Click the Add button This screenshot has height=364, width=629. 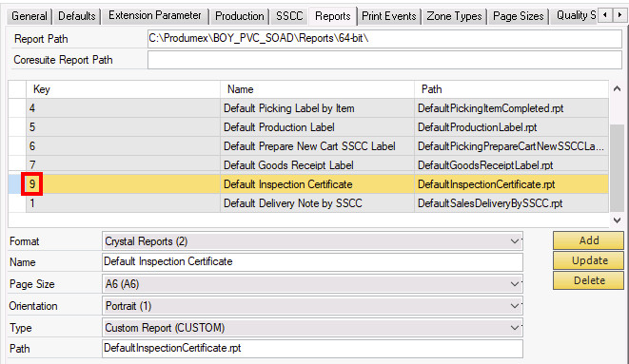[588, 240]
